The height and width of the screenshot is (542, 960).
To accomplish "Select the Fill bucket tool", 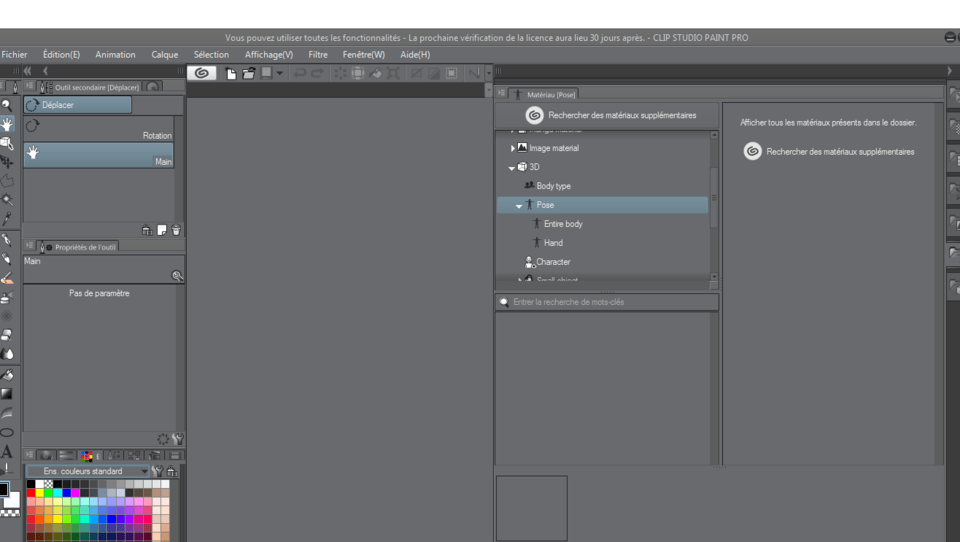I will 7,375.
